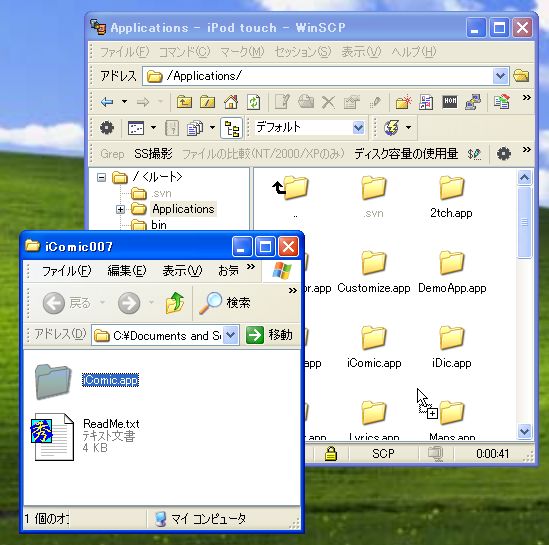Viewport: 549px width, 545px height.
Task: Open the parent '..' folder in WinSCP file list
Action: click(291, 189)
